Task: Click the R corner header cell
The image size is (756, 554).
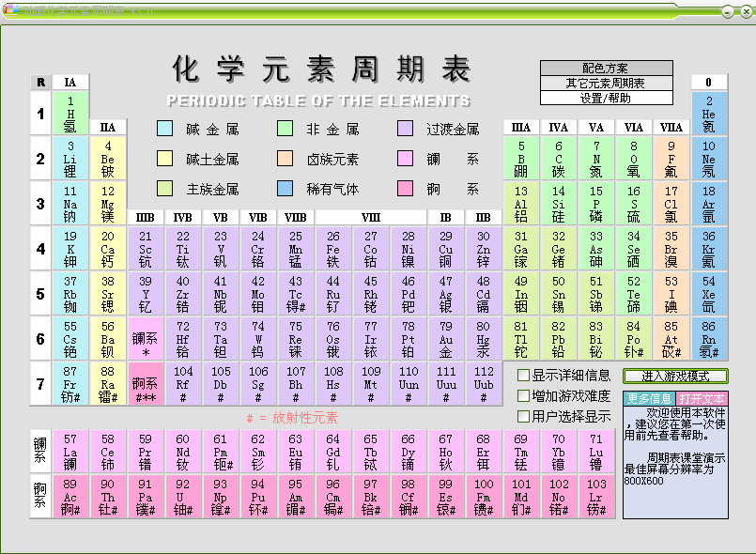Action: pyautogui.click(x=40, y=83)
